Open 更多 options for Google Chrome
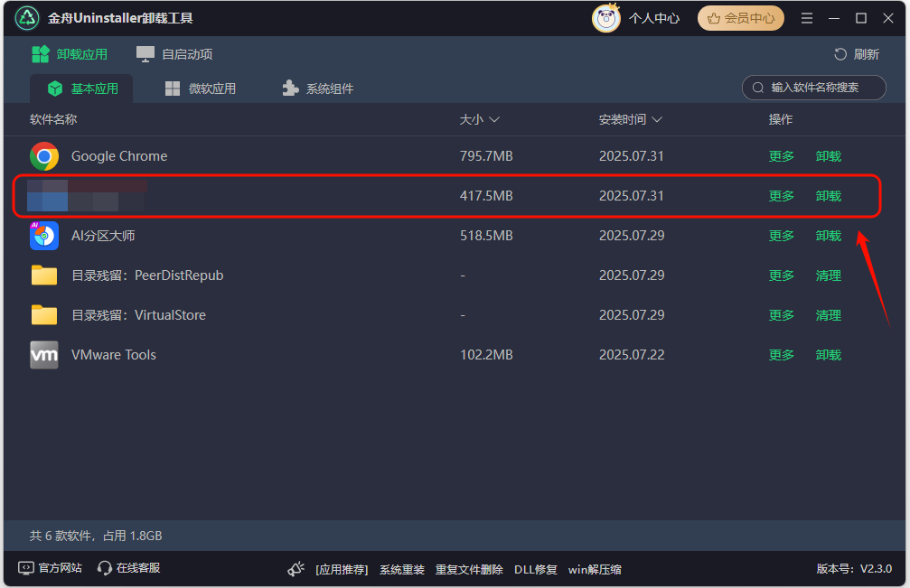 [x=782, y=156]
